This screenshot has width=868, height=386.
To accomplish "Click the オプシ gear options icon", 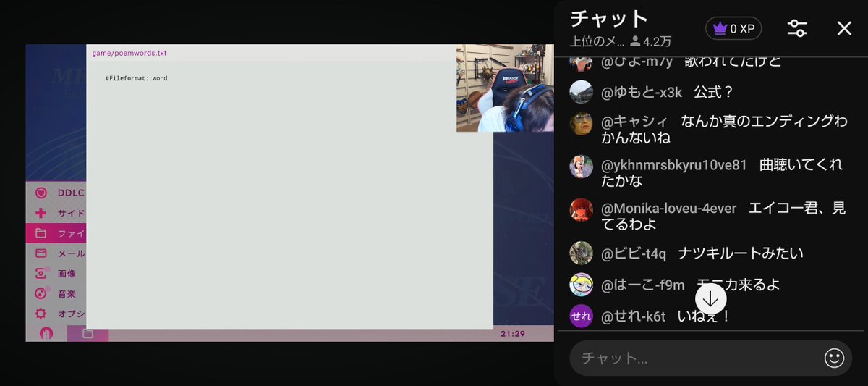I will click(x=41, y=314).
